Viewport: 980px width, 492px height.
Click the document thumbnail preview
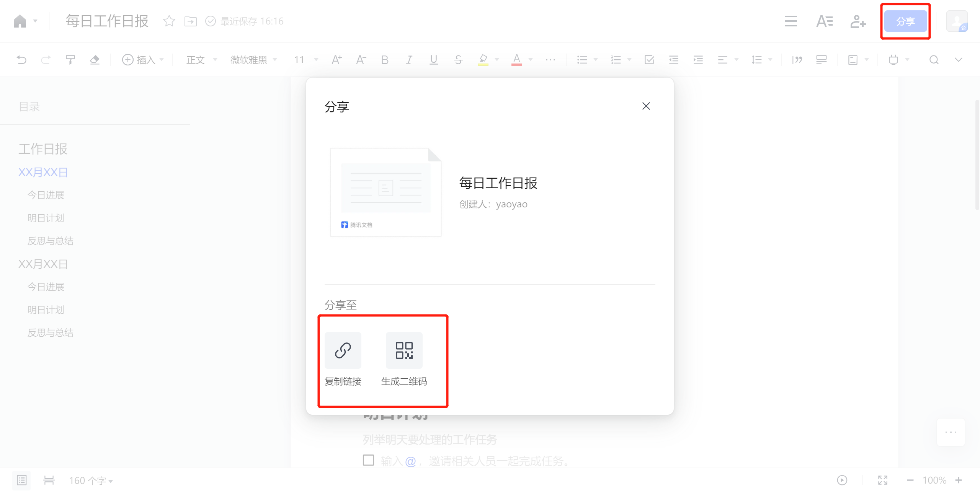click(385, 192)
